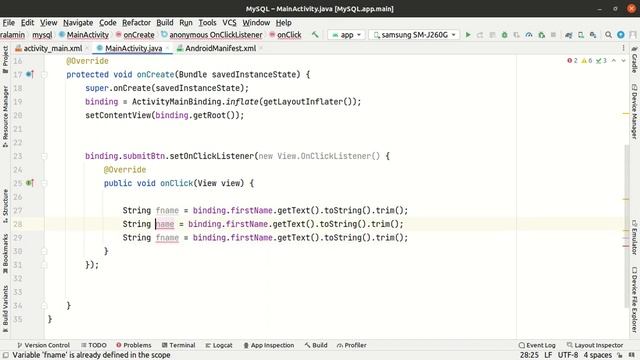Click the Run with Coverage icon
Viewport: 640px width, 360px height.
(517, 35)
